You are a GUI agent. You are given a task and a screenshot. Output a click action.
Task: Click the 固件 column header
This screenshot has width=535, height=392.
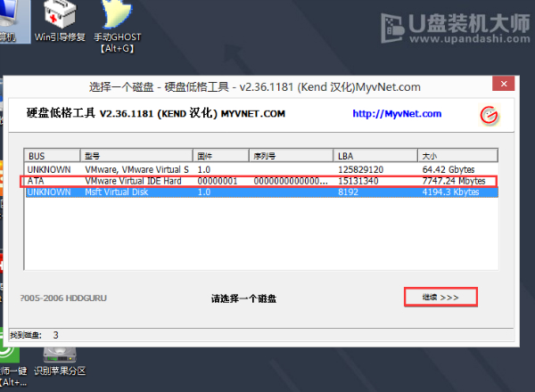pos(221,156)
